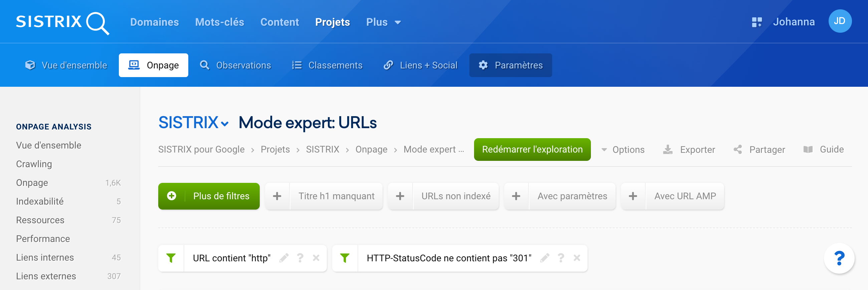Edit the URL contient "http" filter with pencil

pyautogui.click(x=284, y=258)
